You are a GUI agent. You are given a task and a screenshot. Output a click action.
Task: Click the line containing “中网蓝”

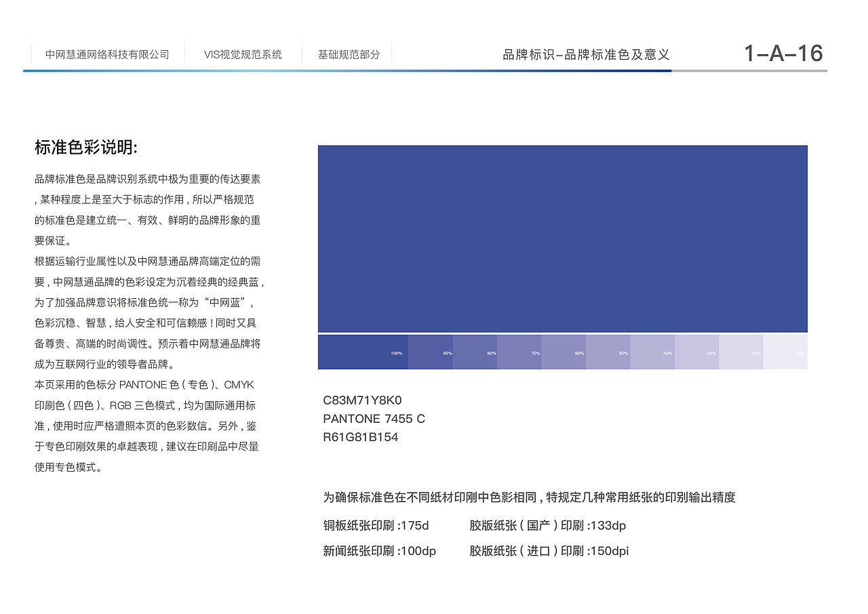[x=145, y=302]
